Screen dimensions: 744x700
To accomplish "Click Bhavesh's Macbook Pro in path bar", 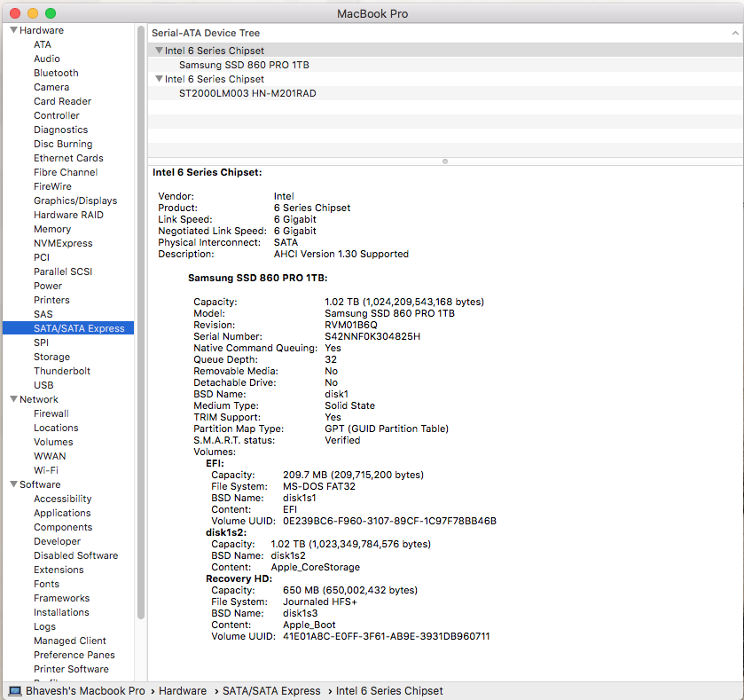I will pos(85,691).
